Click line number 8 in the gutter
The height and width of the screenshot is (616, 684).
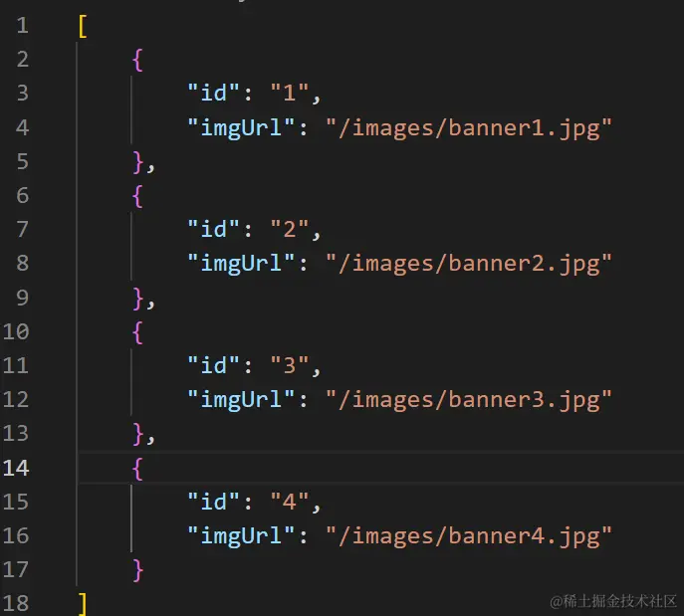[23, 264]
